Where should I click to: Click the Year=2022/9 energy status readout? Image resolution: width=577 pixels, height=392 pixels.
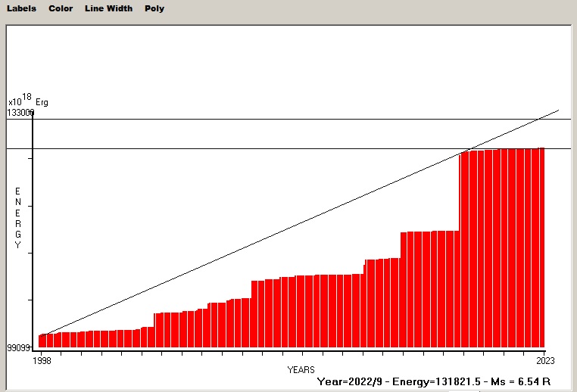pyautogui.click(x=433, y=381)
